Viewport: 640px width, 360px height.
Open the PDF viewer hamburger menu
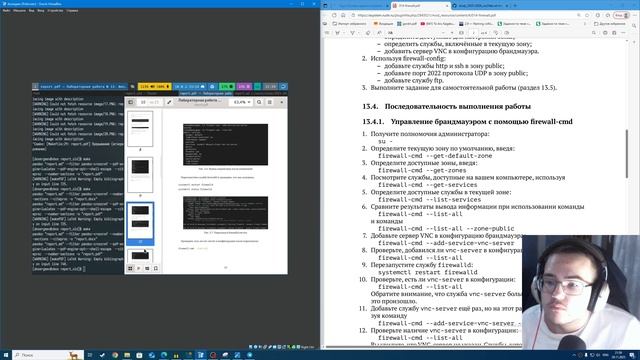270,102
